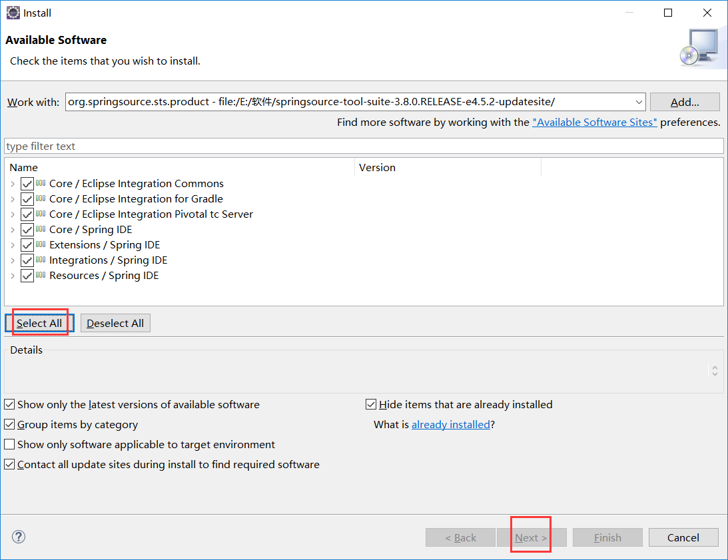Select Core / Spring IDE row text
Screen dimensions: 728x560
(x=91, y=230)
